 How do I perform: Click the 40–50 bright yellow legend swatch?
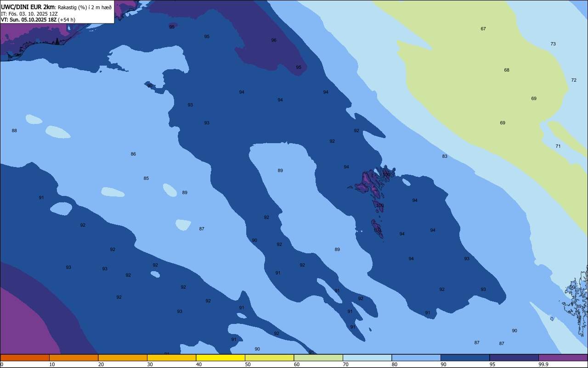(x=220, y=357)
